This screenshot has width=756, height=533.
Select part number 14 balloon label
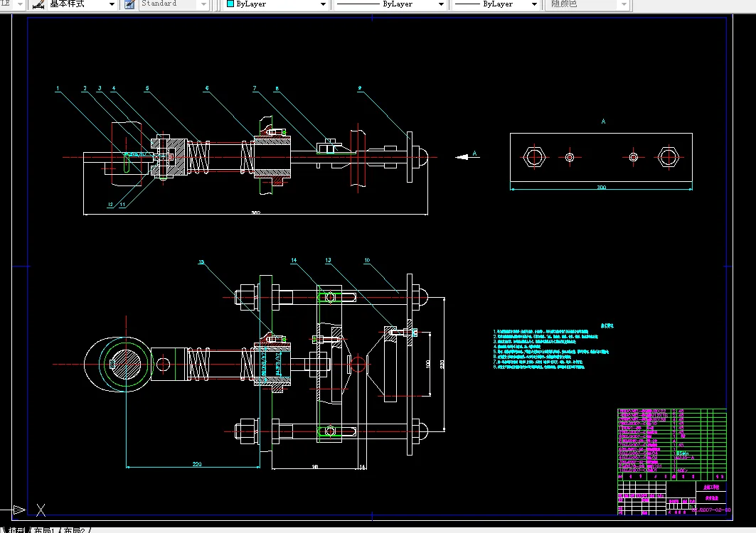coord(294,260)
